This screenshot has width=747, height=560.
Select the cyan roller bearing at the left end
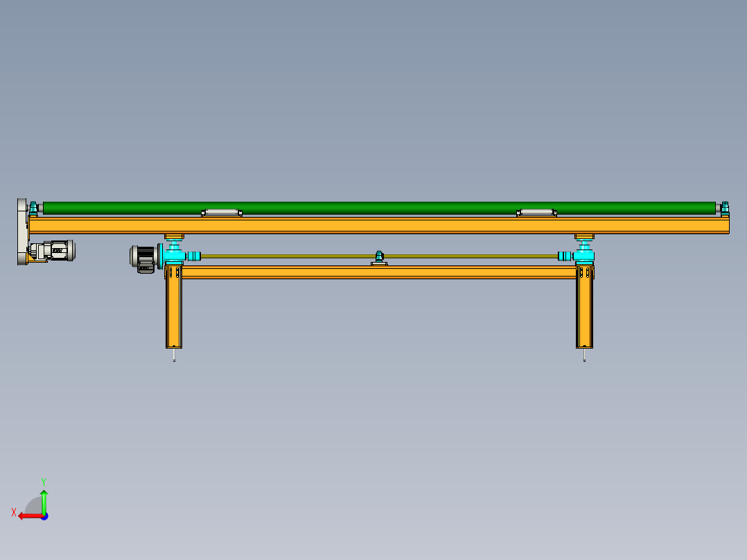coord(33,209)
